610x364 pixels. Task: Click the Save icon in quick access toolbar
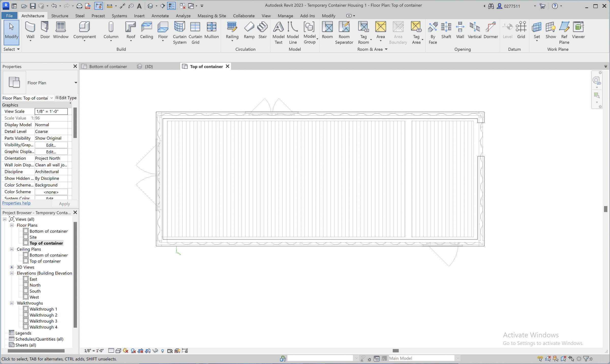33,6
